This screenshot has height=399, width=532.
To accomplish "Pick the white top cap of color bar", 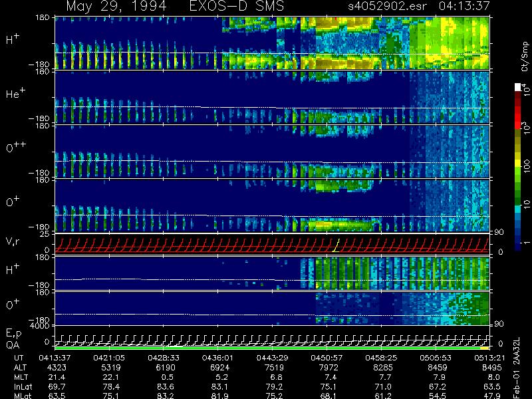I will point(518,87).
